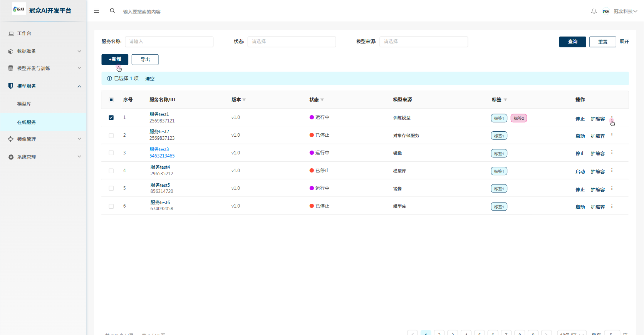Image resolution: width=644 pixels, height=335 pixels.
Task: Click the 查询 button
Action: (572, 42)
